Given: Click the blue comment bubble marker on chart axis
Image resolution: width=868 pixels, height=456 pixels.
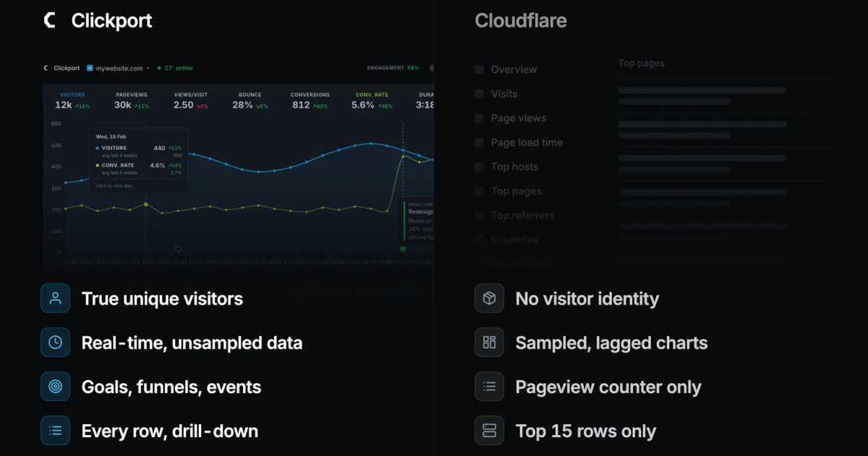Looking at the screenshot, I should tap(178, 249).
